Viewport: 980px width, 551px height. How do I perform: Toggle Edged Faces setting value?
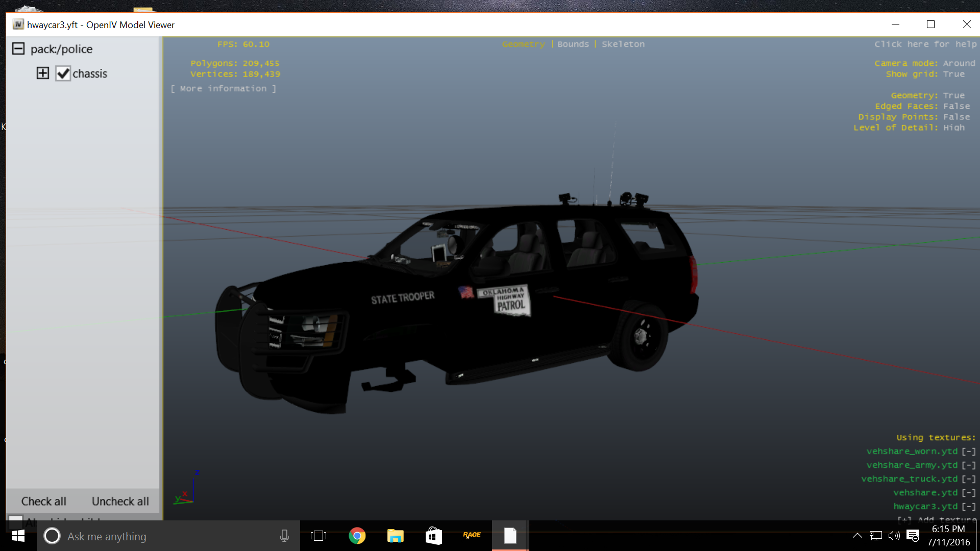click(956, 106)
